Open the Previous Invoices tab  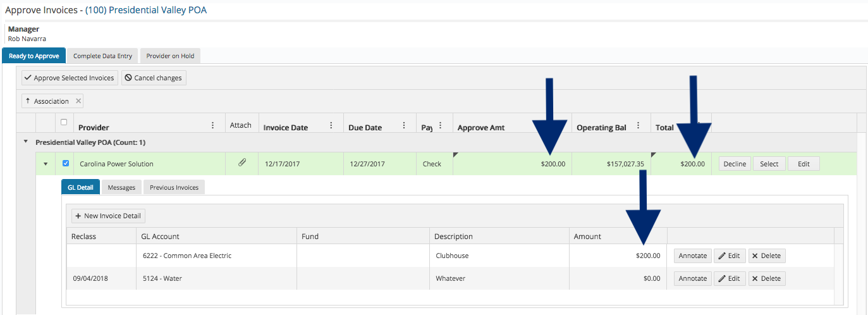(174, 187)
